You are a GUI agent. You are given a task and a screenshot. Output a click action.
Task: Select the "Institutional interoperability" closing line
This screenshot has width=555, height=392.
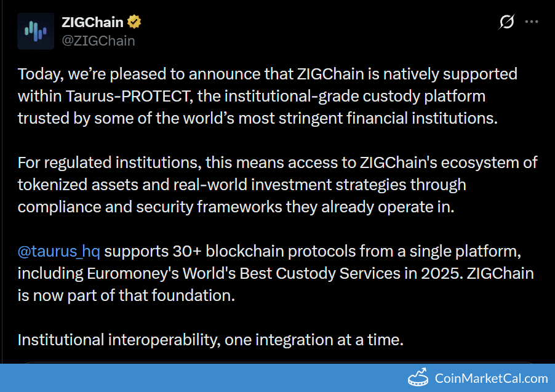(x=210, y=339)
